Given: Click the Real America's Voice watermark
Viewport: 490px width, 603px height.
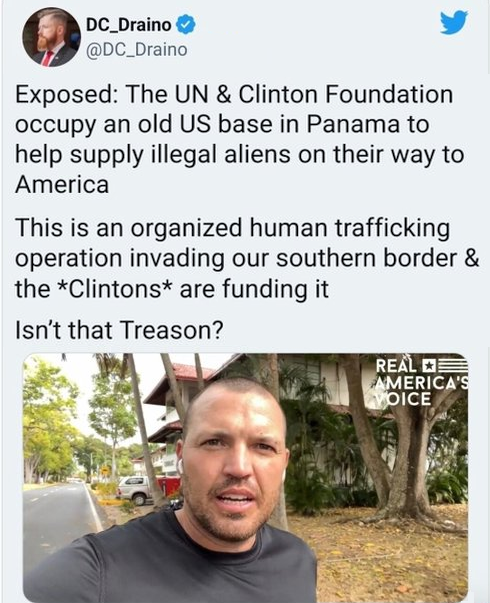Looking at the screenshot, I should (x=422, y=382).
